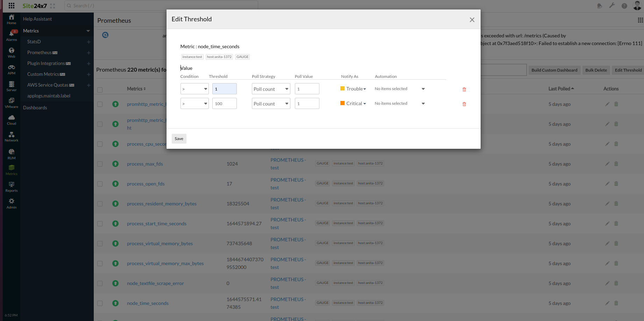Check the select-all checkbox in the metrics table header
644x321 pixels.
100,89
